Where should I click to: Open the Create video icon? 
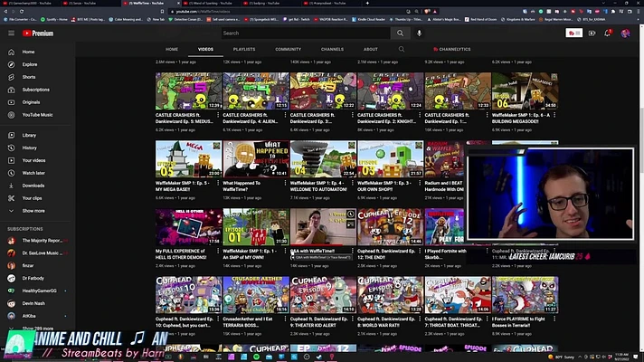pos(592,33)
